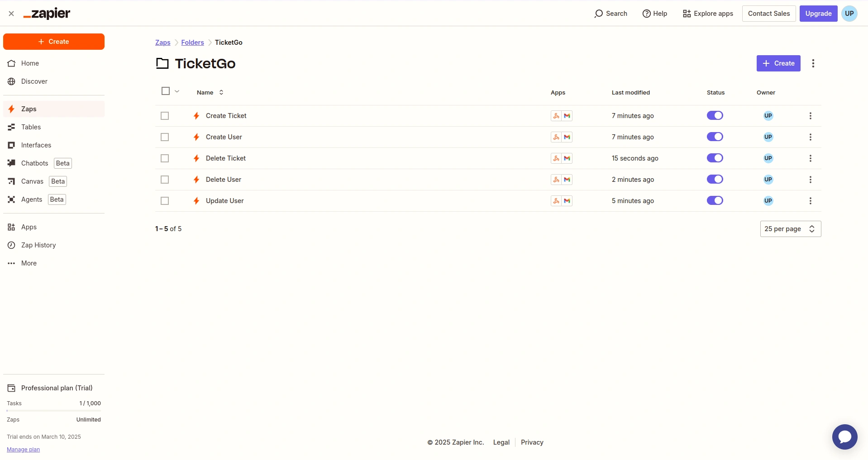This screenshot has width=868, height=460.
Task: Open the UP account avatar menu
Action: click(x=849, y=14)
